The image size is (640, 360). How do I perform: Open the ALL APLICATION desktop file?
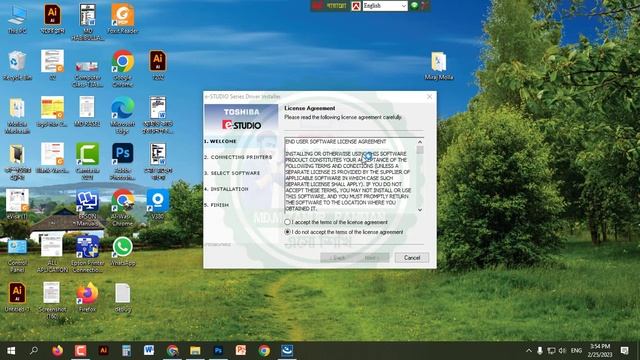(52, 254)
